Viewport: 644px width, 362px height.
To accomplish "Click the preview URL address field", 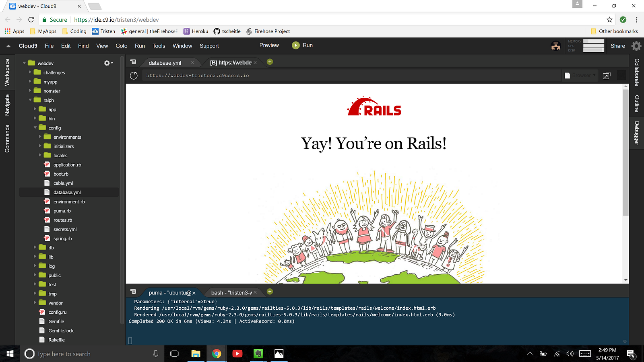I will coord(351,75).
